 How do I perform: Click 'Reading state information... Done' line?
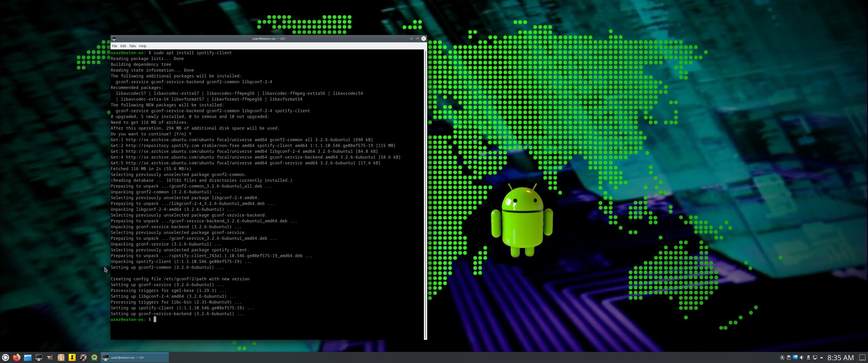click(152, 70)
